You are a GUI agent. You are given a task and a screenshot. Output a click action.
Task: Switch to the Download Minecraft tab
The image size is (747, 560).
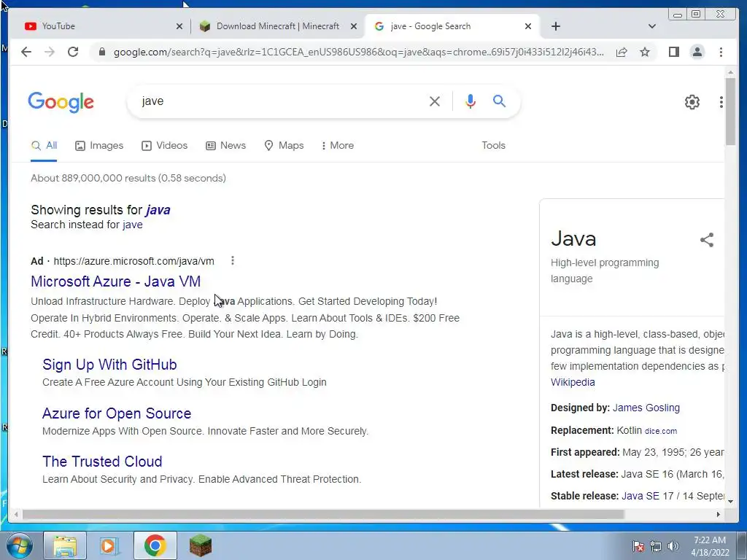coord(278,26)
